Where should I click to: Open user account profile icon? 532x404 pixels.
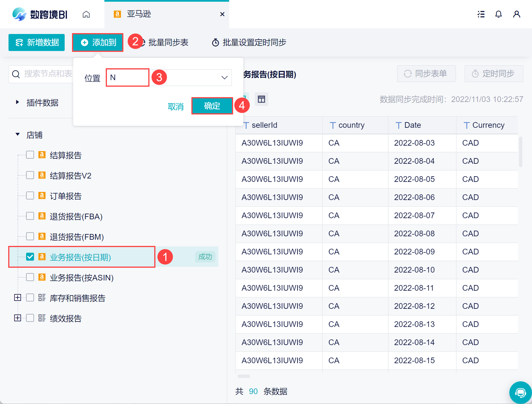517,14
